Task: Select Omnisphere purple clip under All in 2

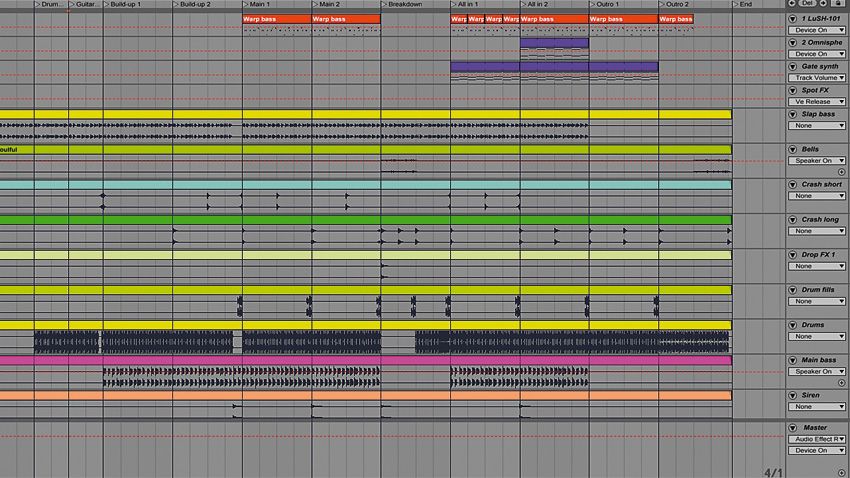Action: (554, 43)
